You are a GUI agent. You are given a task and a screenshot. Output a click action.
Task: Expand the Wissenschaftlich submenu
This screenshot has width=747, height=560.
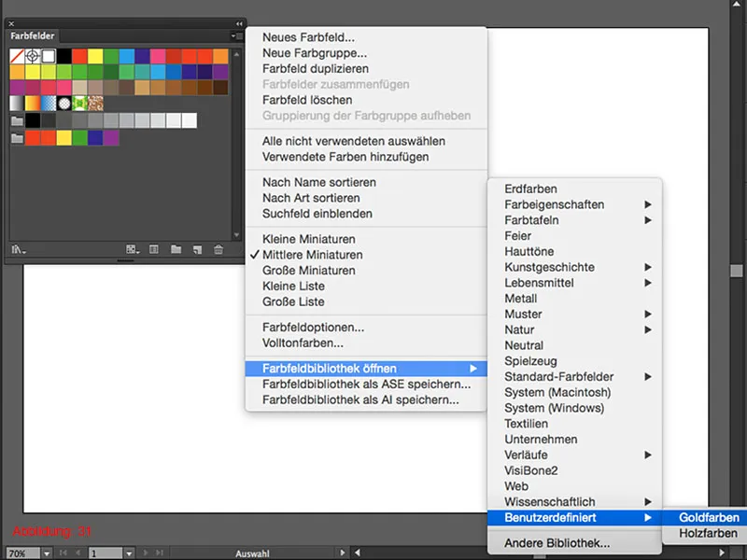pos(574,502)
